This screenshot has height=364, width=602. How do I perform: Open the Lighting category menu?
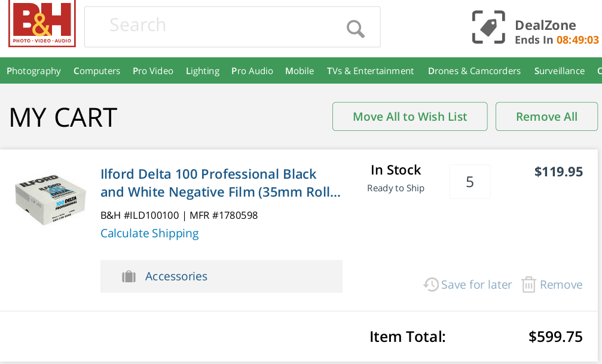pos(203,71)
